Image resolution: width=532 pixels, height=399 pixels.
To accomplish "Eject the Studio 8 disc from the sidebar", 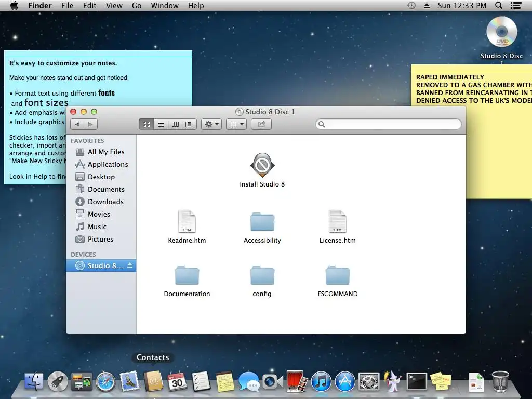I will [x=130, y=265].
